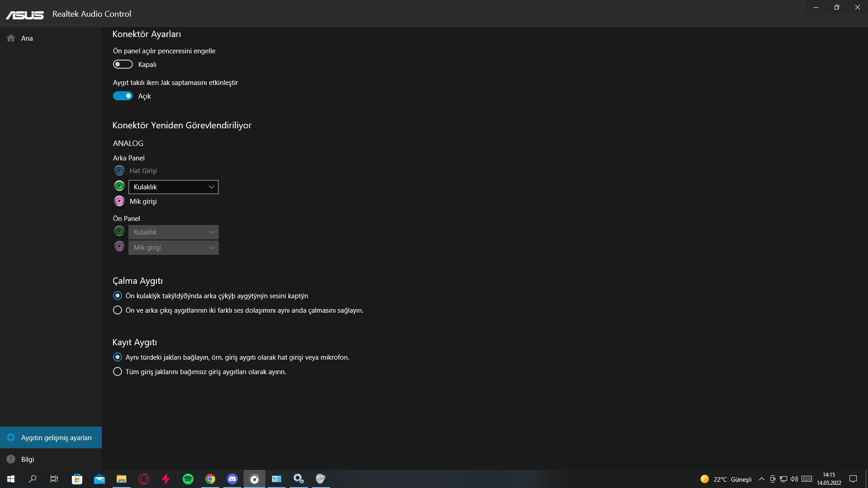Open the front panel Kulaklık dropdown

(x=173, y=232)
